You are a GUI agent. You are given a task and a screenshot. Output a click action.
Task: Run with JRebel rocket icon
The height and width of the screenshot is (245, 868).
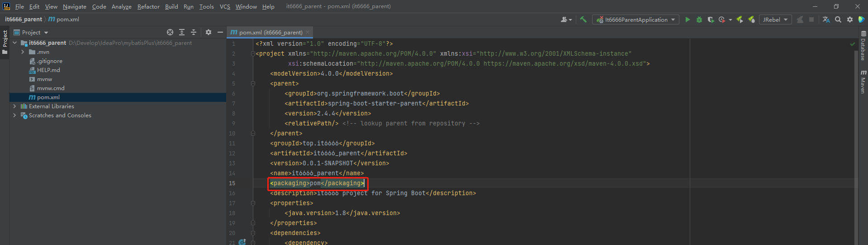point(740,19)
